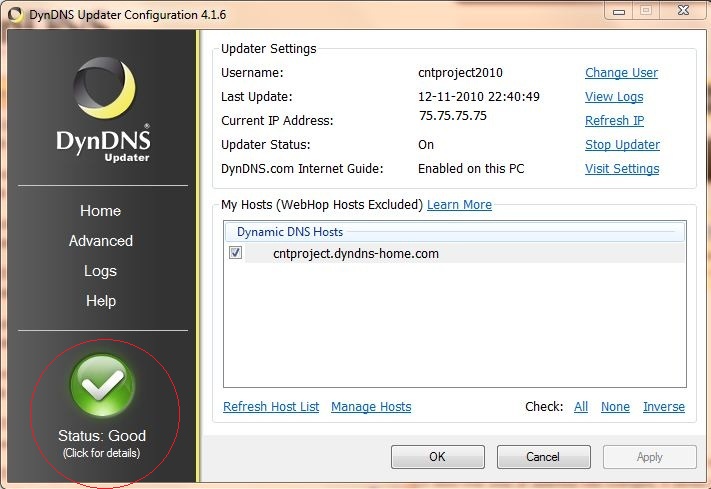Click the username value cntproject2010
Screen dimensions: 711x489
(x=460, y=73)
